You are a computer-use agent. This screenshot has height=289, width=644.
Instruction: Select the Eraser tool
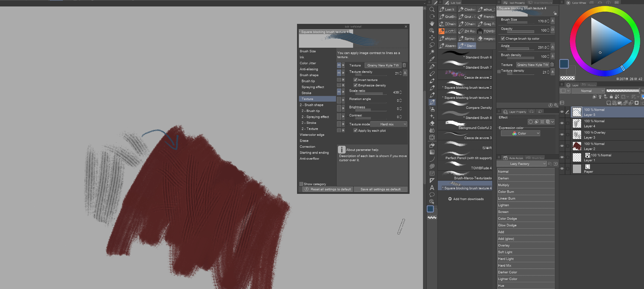coord(432,123)
